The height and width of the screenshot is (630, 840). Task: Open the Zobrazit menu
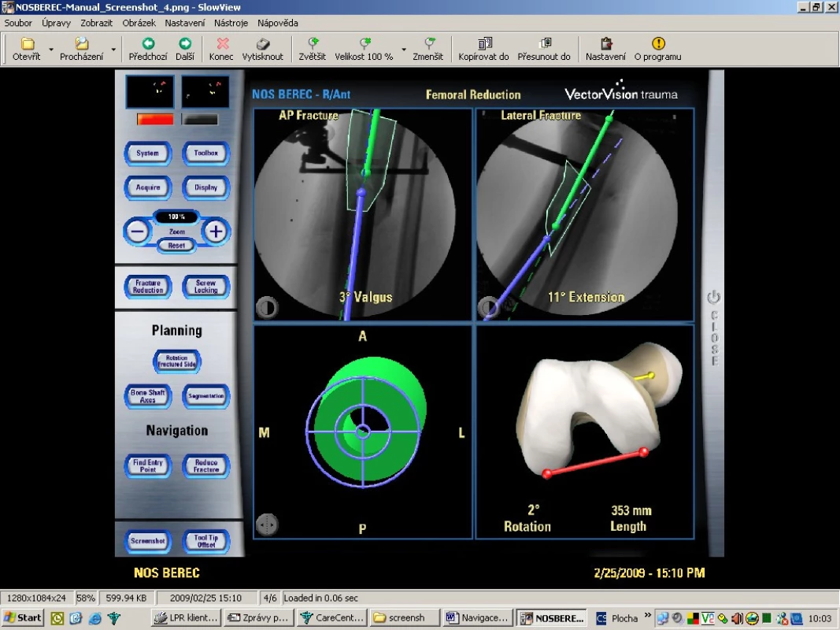click(x=96, y=23)
